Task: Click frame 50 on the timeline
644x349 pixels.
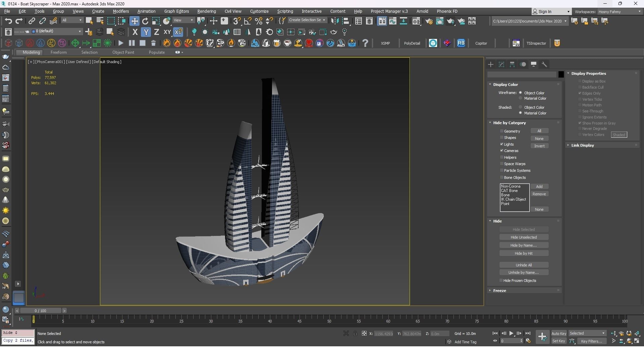Action: [329, 321]
